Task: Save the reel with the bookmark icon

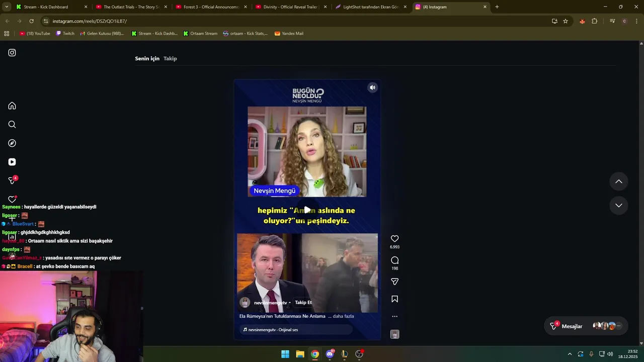Action: pyautogui.click(x=394, y=299)
